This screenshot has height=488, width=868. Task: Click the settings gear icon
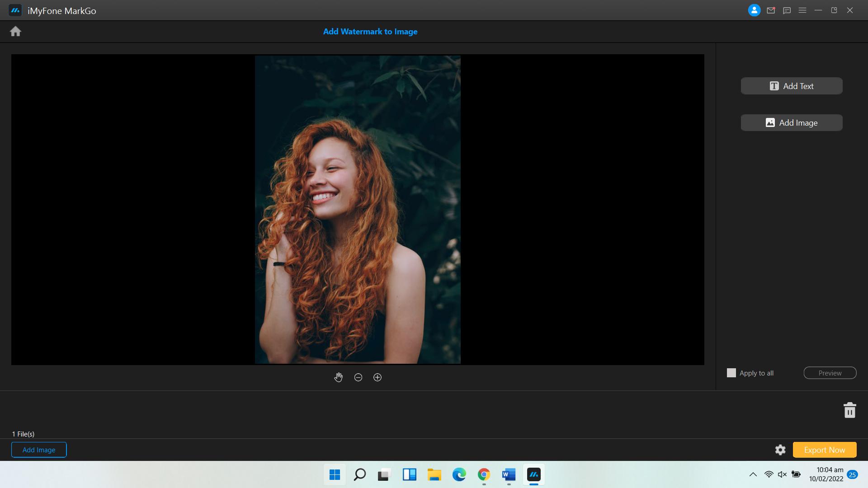(x=780, y=449)
